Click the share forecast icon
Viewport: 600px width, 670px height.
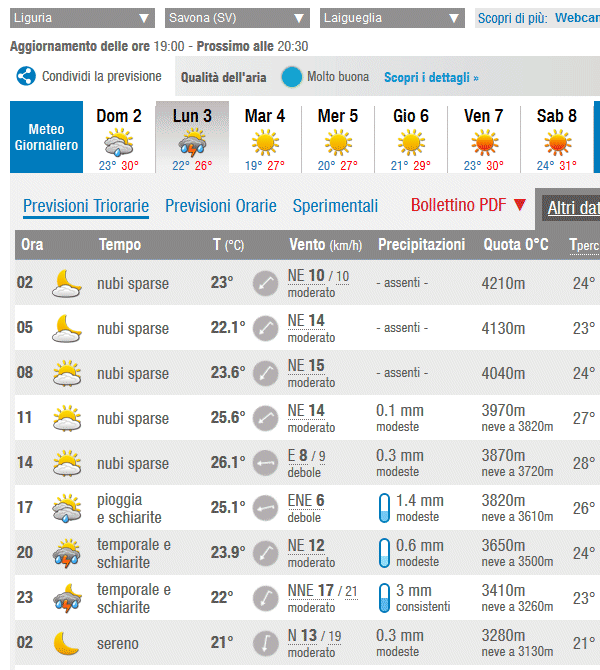(26, 77)
